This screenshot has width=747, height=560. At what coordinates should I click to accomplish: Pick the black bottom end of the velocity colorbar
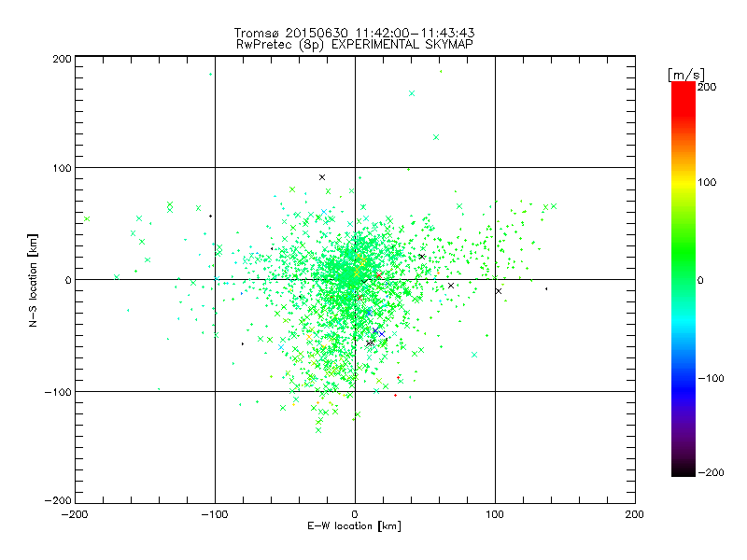684,469
